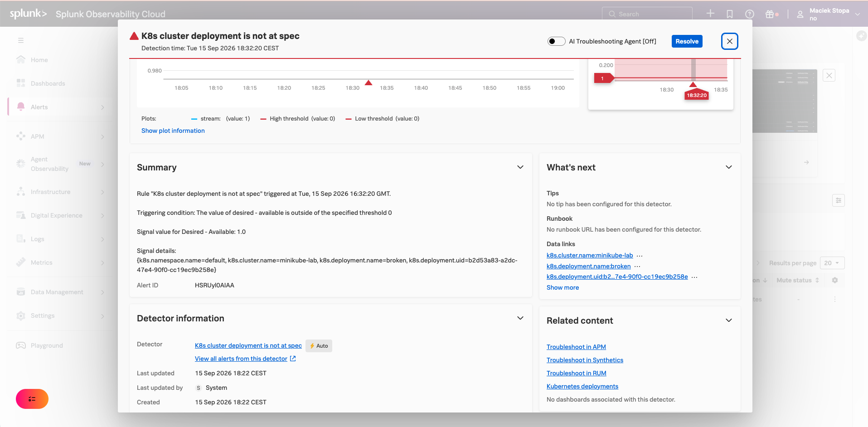The image size is (868, 427).
Task: Click Show more under Data links
Action: (563, 287)
